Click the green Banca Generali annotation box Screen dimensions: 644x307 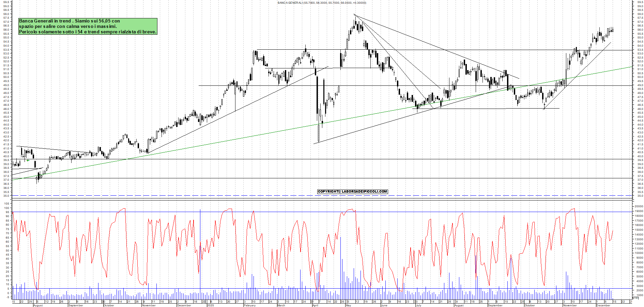88,26
